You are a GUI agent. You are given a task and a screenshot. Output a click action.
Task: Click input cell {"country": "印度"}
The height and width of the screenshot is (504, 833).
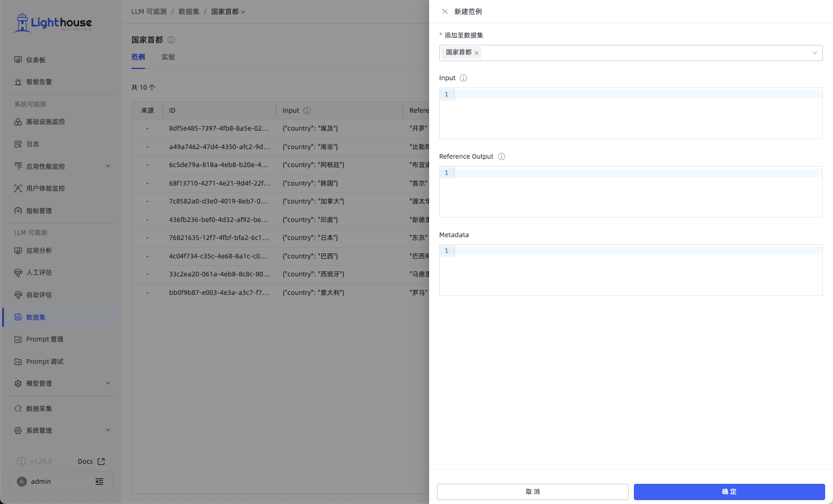click(x=310, y=220)
